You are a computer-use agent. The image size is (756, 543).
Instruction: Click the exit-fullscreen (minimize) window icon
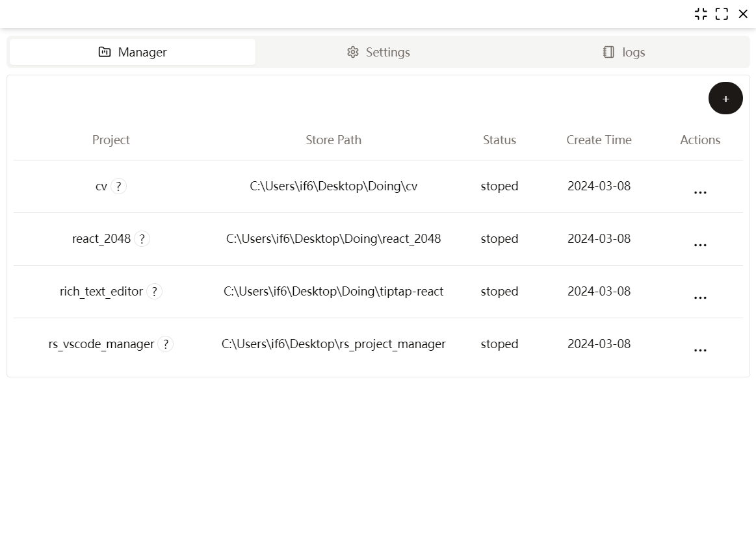click(701, 14)
